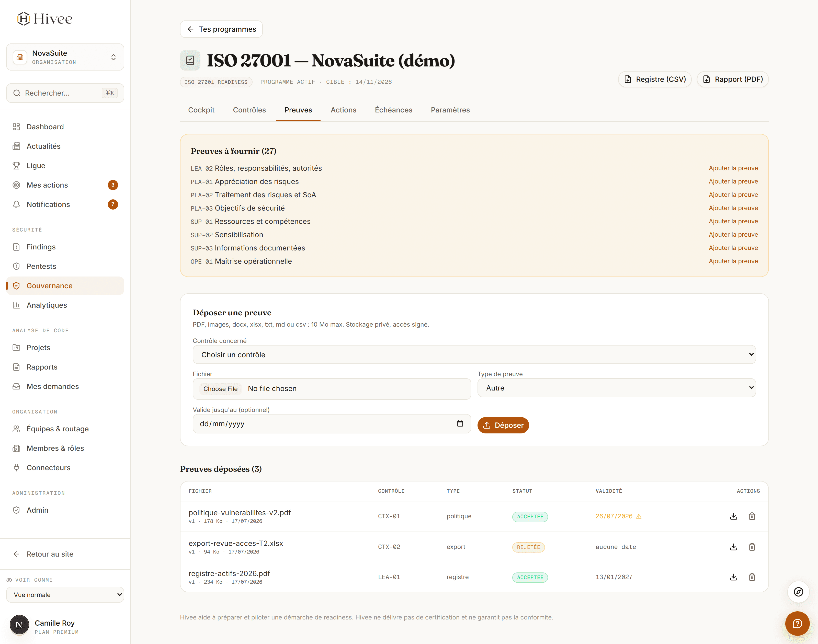Add evidence for SUP-01 Ressources et compétences

733,221
